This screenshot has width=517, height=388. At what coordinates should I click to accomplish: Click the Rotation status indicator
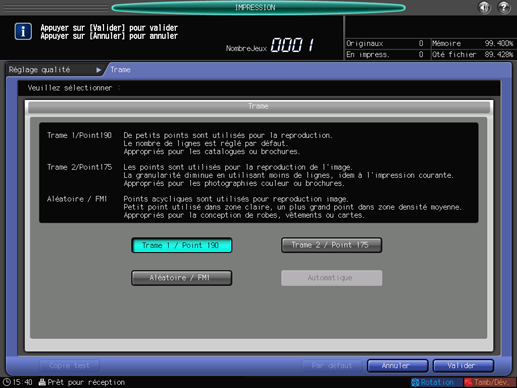point(436,382)
